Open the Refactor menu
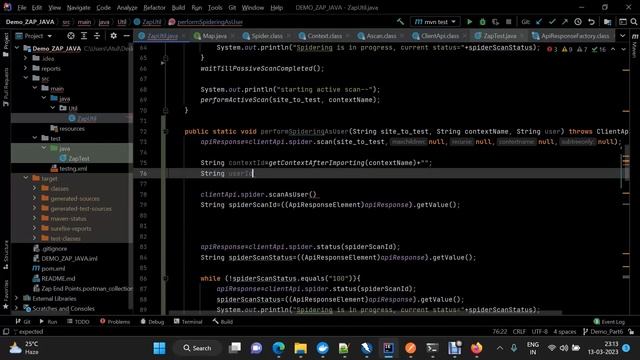The height and width of the screenshot is (360, 640). pos(154,8)
